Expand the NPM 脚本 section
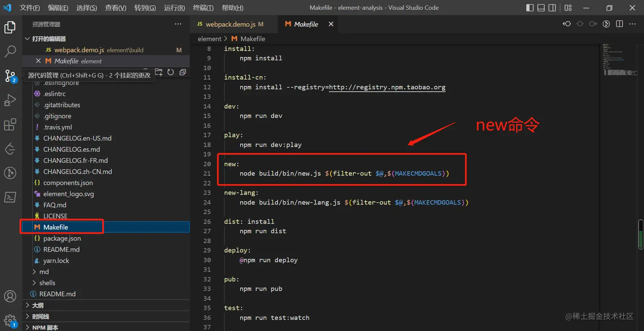The width and height of the screenshot is (644, 331). (x=106, y=327)
